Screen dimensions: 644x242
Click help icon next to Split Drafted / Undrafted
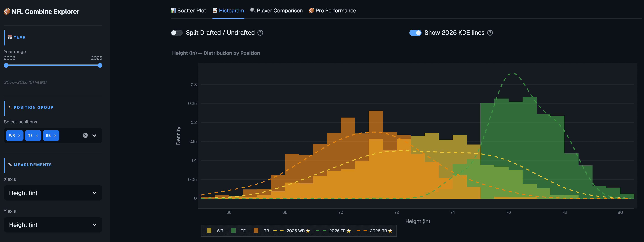pyautogui.click(x=260, y=33)
